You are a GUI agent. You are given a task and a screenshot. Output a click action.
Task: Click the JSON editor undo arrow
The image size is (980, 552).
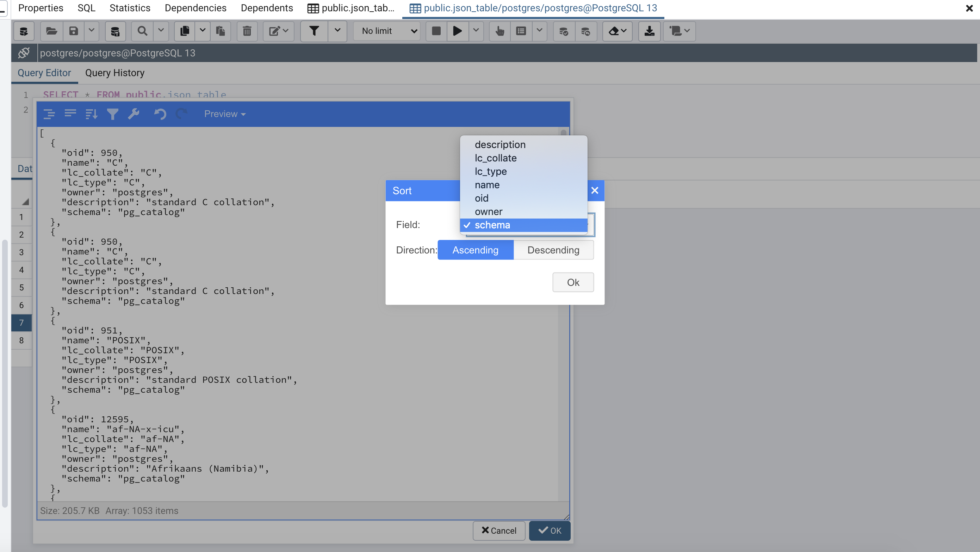(x=160, y=114)
